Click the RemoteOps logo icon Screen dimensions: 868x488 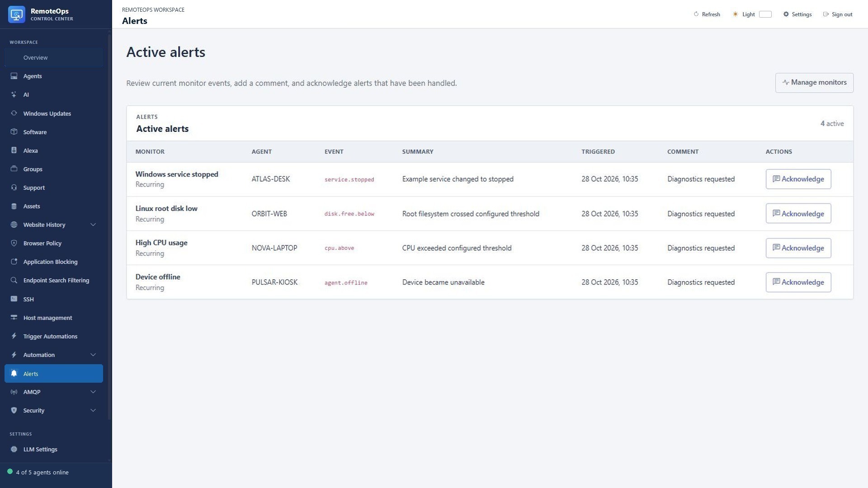17,14
